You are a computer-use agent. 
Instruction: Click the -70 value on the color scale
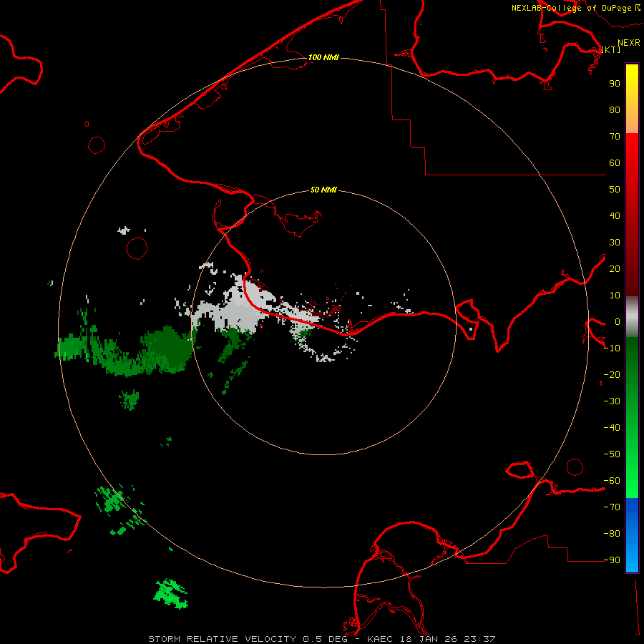[612, 507]
